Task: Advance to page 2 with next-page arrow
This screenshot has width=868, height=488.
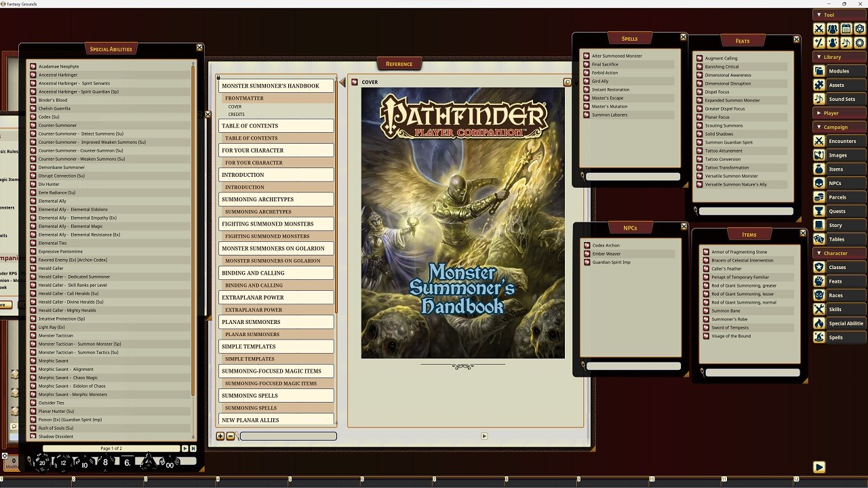Action: 185,448
